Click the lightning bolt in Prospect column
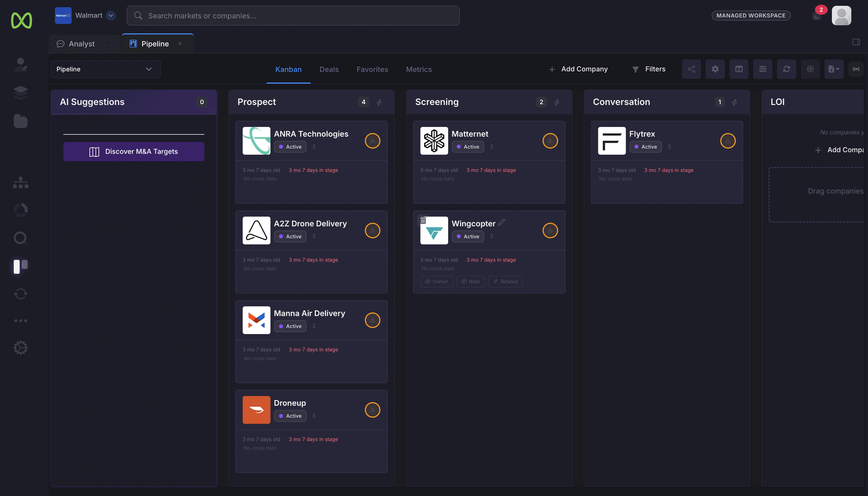This screenshot has width=868, height=496. [380, 102]
